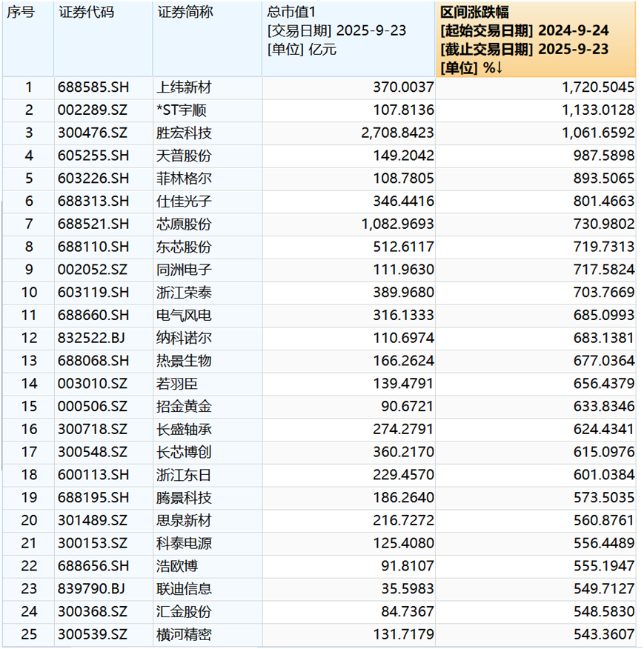The height and width of the screenshot is (649, 644).
Task: Click market cap value 35.5983
Action: (x=408, y=588)
